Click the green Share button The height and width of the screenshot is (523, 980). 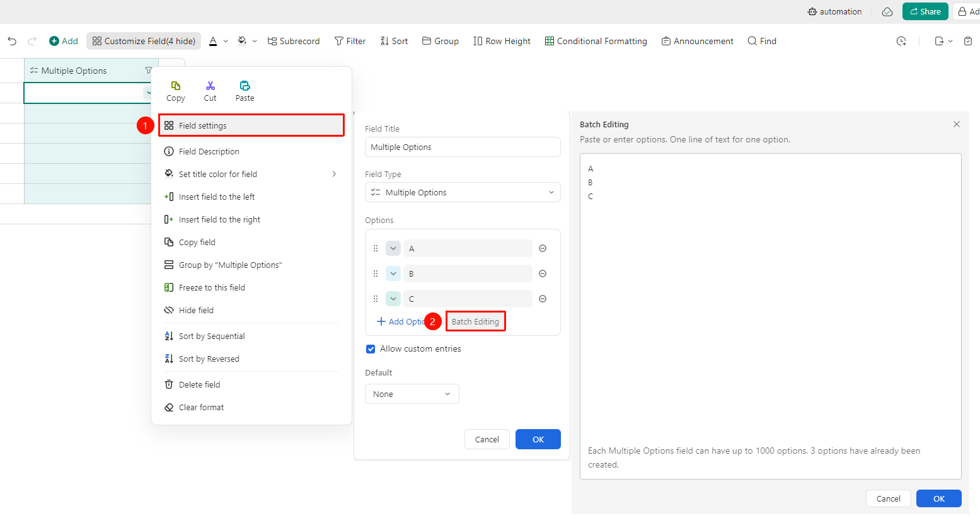[x=925, y=11]
